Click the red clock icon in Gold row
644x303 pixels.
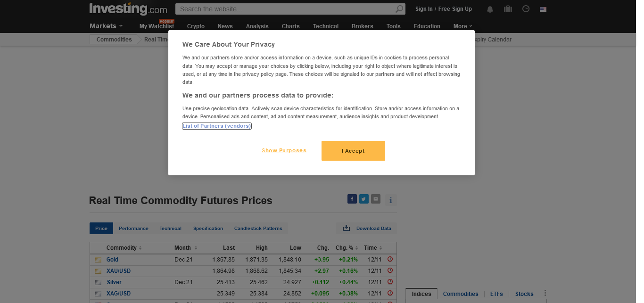point(390,259)
